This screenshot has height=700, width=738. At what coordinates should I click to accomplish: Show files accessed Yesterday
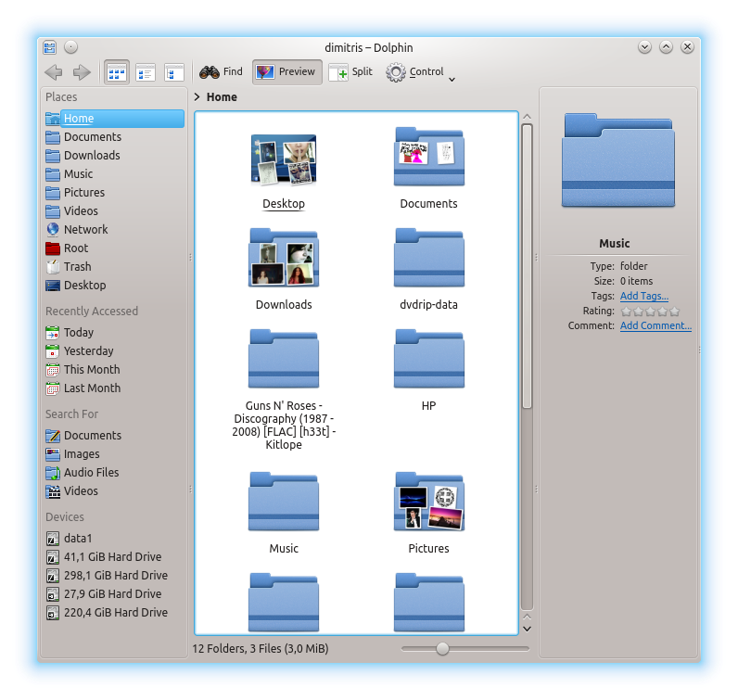pos(114,351)
